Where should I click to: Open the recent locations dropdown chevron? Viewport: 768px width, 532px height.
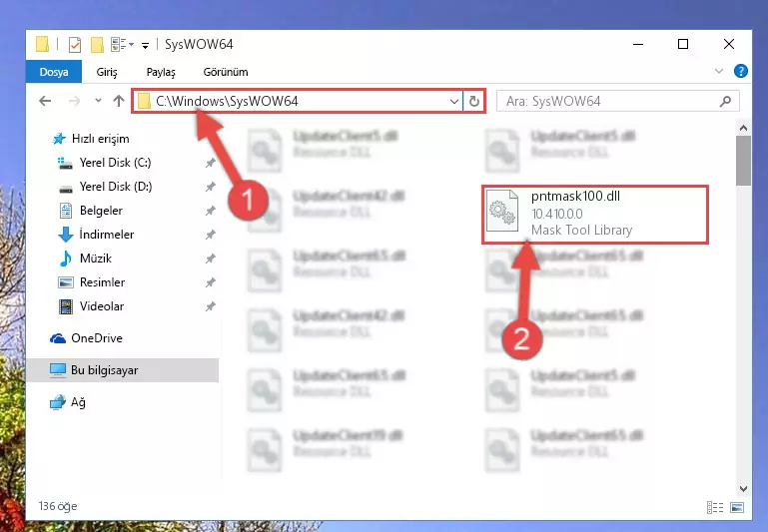point(98,101)
